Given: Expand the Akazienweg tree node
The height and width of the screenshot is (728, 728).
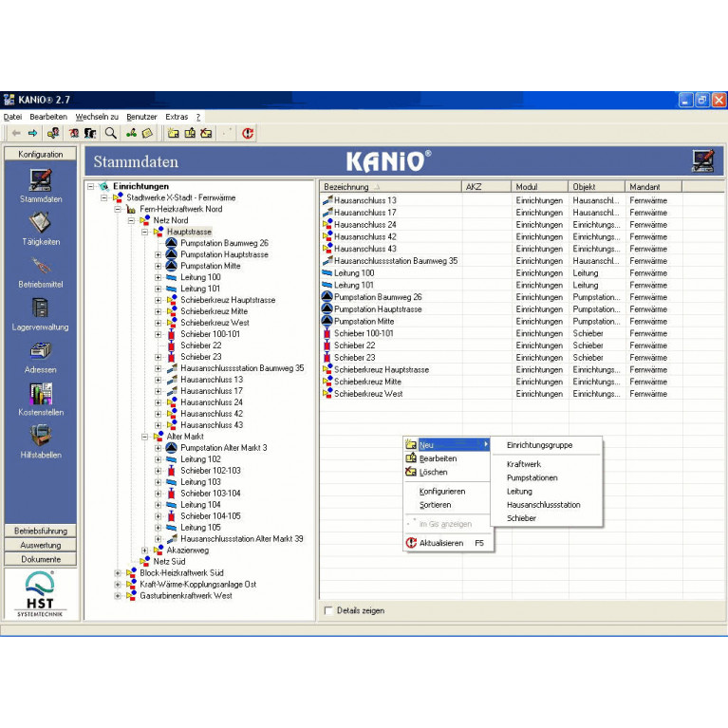Looking at the screenshot, I should point(145,551).
